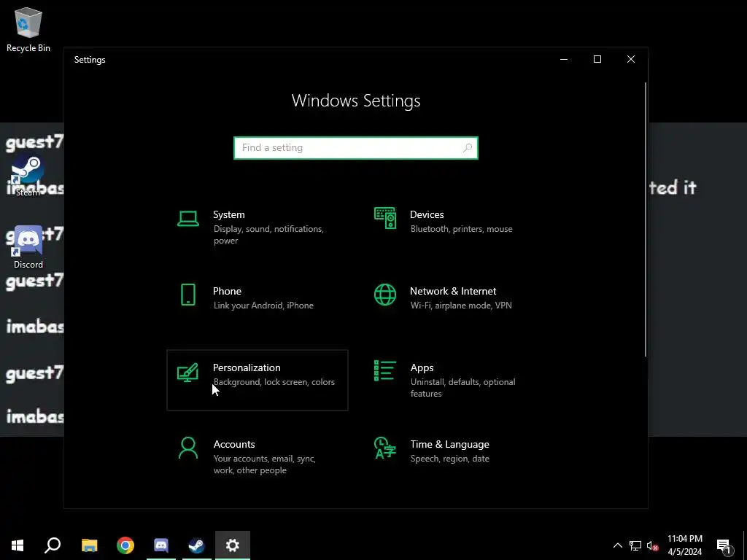Open taskbar Search magnifier
The height and width of the screenshot is (560, 747).
[53, 545]
